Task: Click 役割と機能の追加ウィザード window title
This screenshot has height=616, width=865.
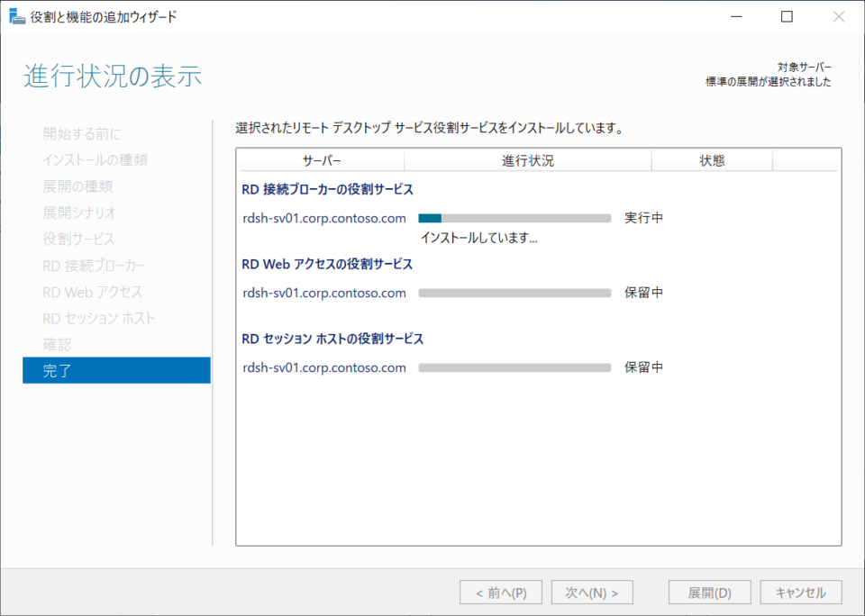Action: click(x=103, y=16)
